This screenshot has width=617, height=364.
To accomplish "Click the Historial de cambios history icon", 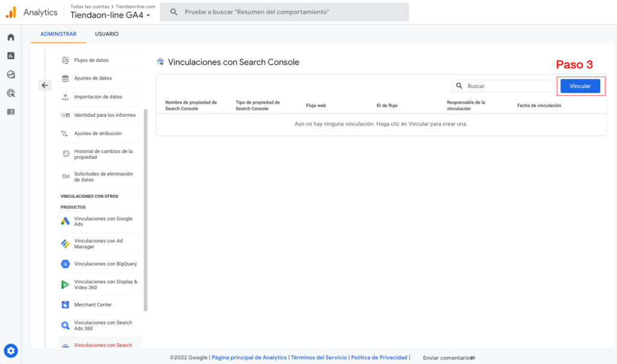I will click(66, 154).
